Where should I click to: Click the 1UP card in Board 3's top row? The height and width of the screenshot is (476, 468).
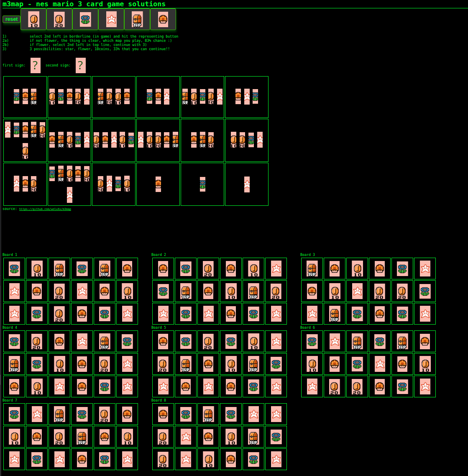[x=312, y=269]
